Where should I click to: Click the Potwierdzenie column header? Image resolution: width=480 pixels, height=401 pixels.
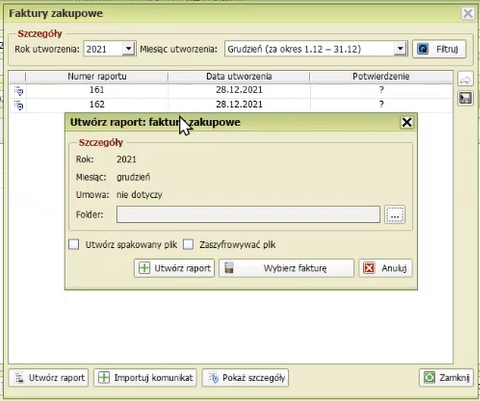point(381,77)
